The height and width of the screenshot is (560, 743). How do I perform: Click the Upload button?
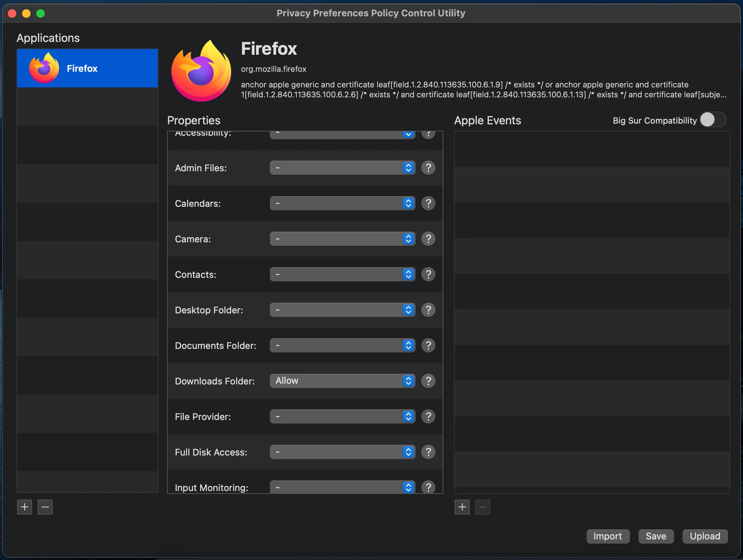click(705, 536)
